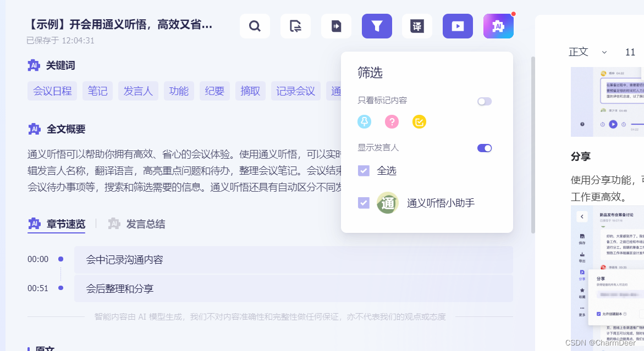Viewport: 644px width, 351px height.
Task: Click the document title 【示例】开会用通义听悟
Action: pos(119,25)
